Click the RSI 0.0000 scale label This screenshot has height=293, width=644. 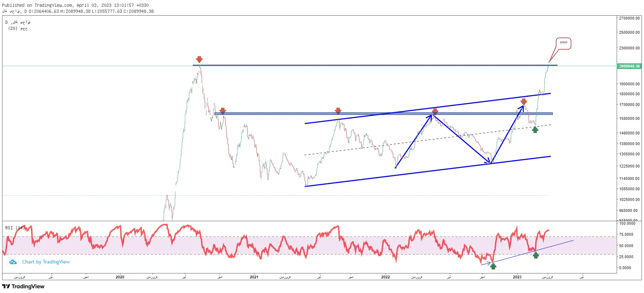pos(625,268)
